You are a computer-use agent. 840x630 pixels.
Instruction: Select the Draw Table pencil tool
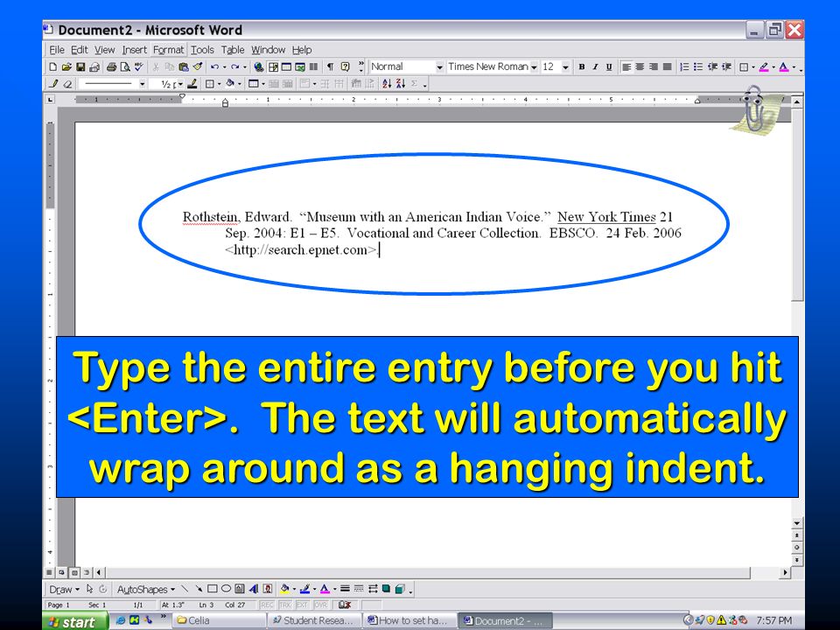(x=53, y=84)
